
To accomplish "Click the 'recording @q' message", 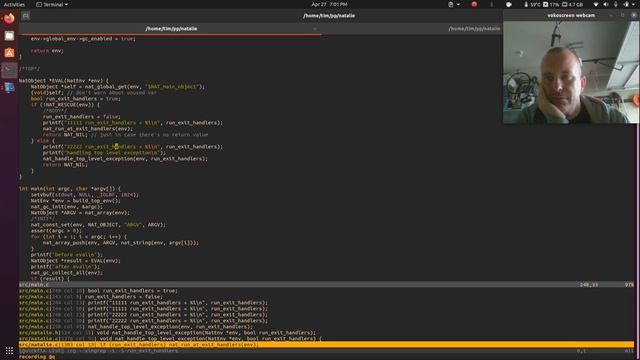I will click(37, 357).
